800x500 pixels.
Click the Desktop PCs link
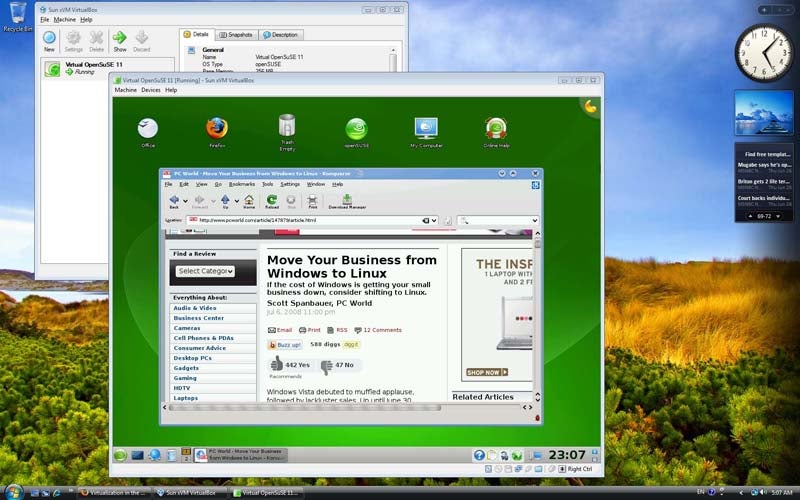(x=192, y=358)
